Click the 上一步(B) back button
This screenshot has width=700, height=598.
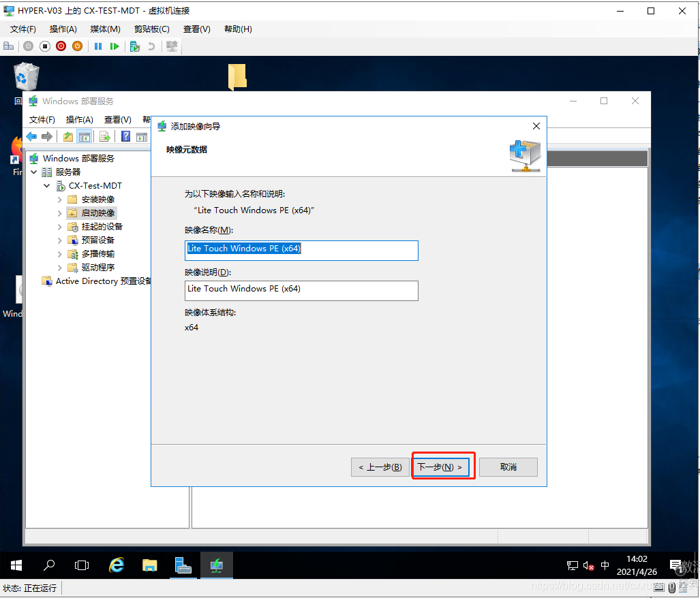[380, 467]
